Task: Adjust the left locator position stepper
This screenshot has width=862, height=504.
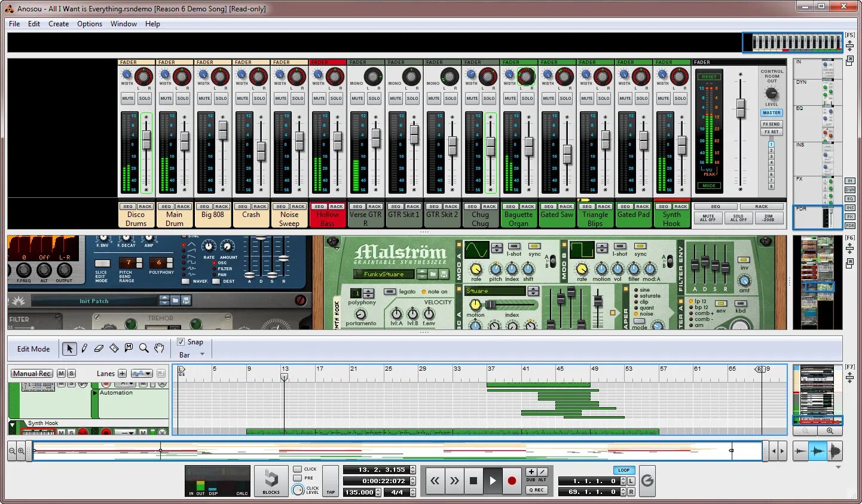Action: point(622,481)
